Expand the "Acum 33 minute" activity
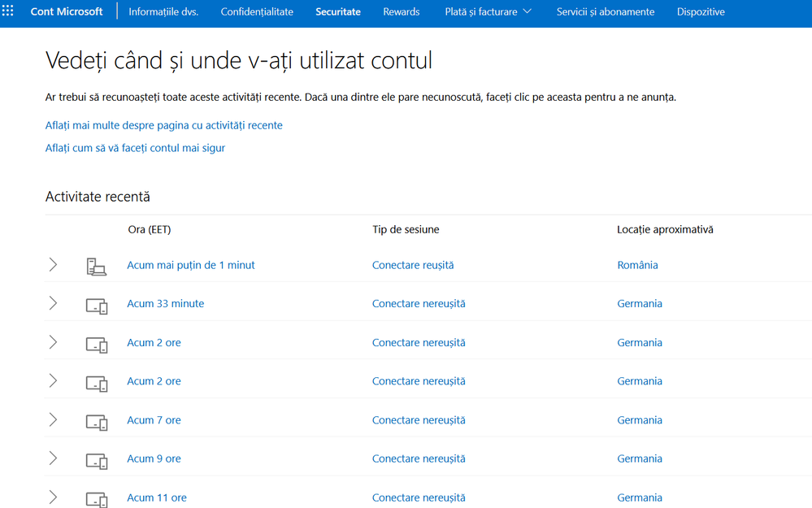 pos(53,302)
